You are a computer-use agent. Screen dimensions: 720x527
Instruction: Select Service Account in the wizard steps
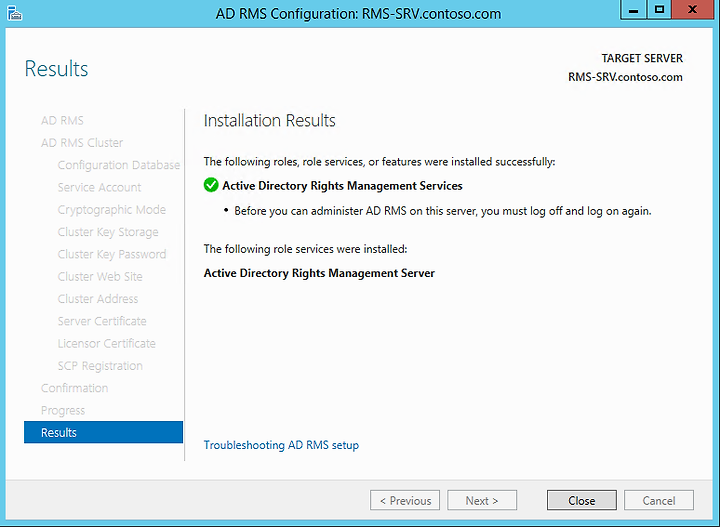point(99,187)
